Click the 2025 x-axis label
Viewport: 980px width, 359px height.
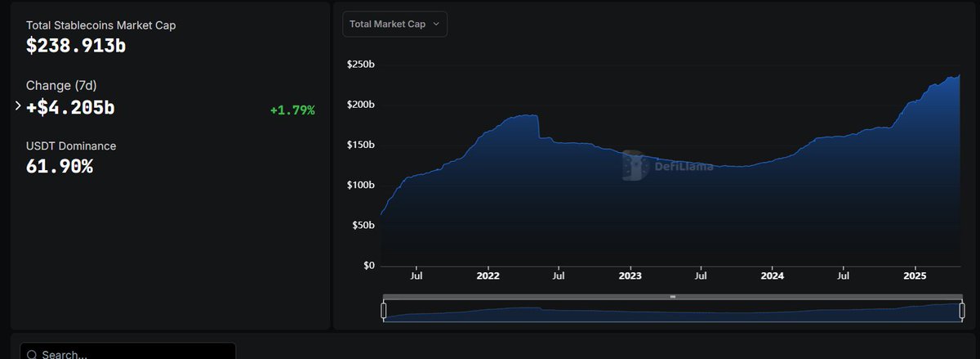[915, 276]
